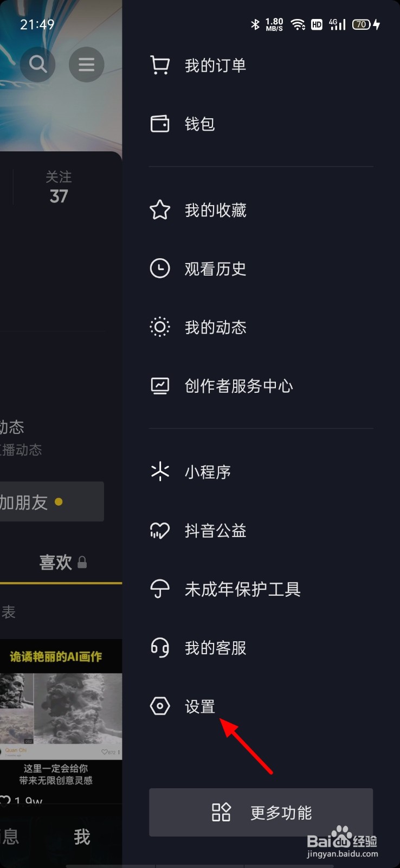400x868 pixels.
Task: Tap the headset icon for 我的客服
Action: pyautogui.click(x=160, y=647)
